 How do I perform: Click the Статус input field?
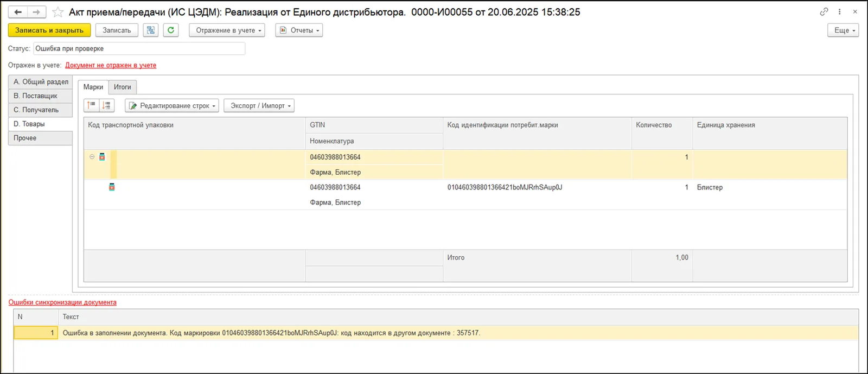(139, 48)
